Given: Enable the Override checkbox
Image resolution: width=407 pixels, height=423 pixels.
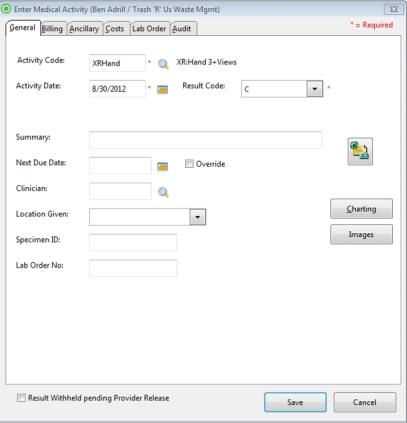Looking at the screenshot, I should [189, 164].
